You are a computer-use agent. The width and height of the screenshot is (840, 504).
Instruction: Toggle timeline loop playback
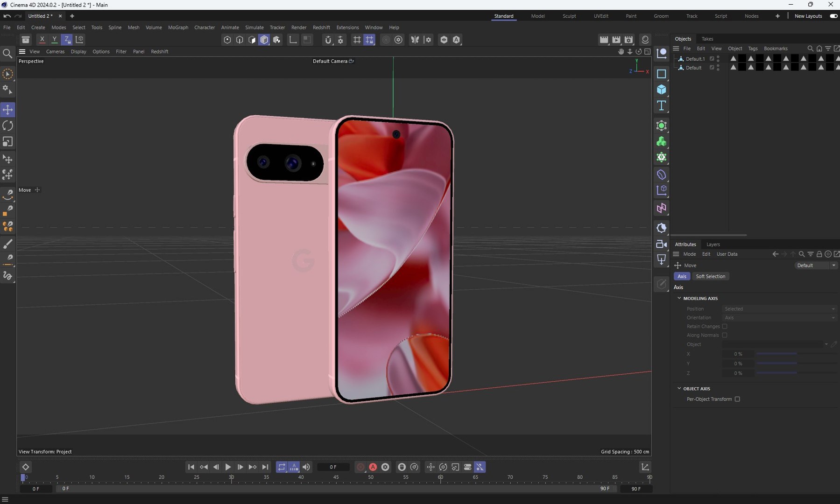coord(282,467)
